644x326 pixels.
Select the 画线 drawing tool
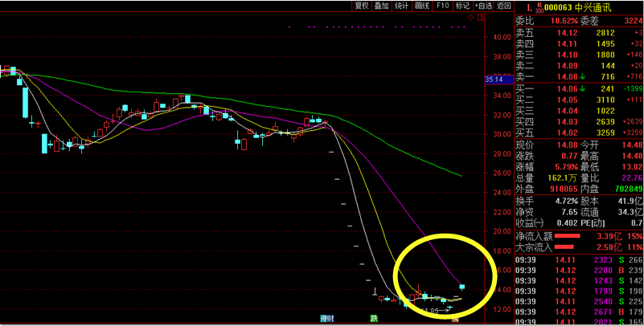[x=423, y=6]
